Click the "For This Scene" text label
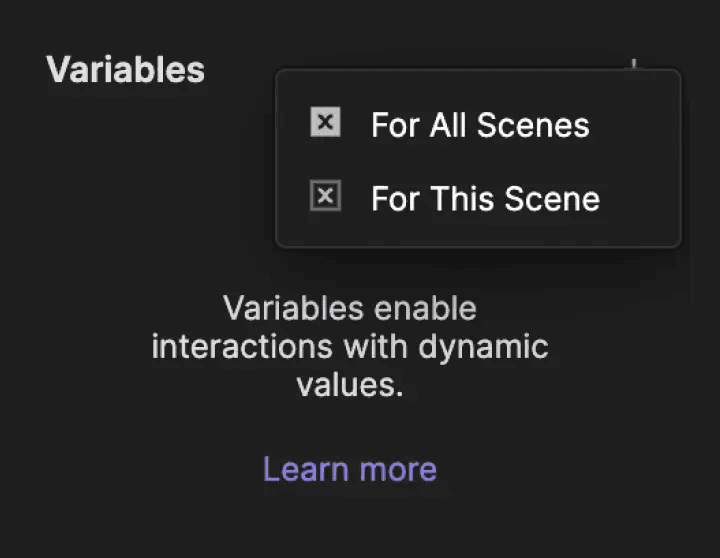The height and width of the screenshot is (558, 720). tap(485, 198)
